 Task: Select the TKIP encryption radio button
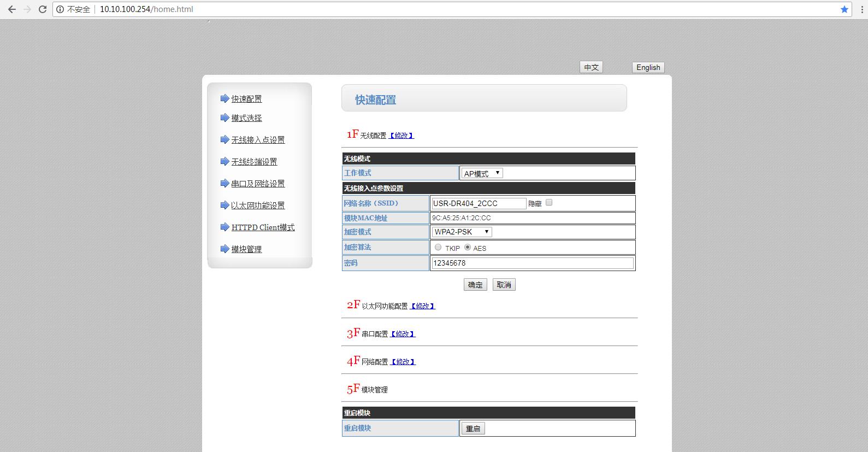pyautogui.click(x=438, y=247)
